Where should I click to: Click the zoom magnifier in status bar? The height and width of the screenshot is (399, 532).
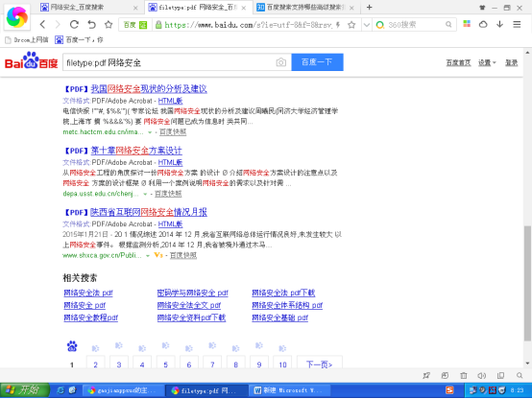520,375
